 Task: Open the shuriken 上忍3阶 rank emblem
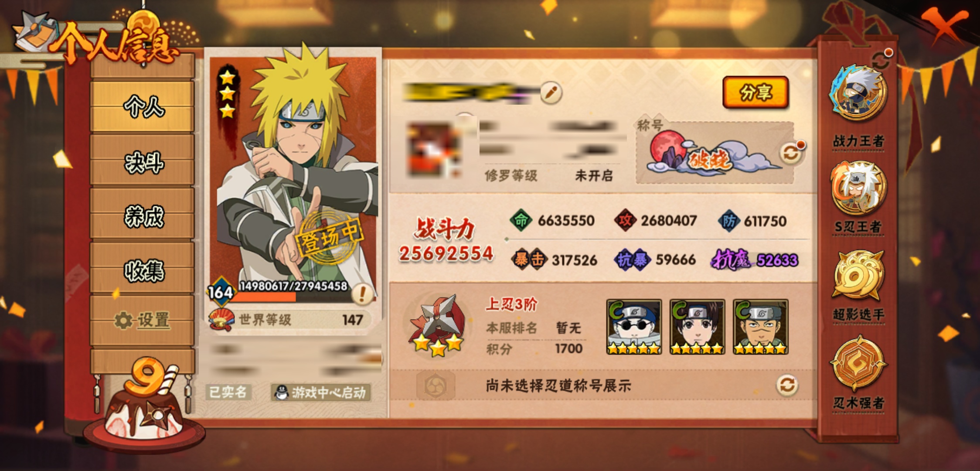pyautogui.click(x=436, y=325)
